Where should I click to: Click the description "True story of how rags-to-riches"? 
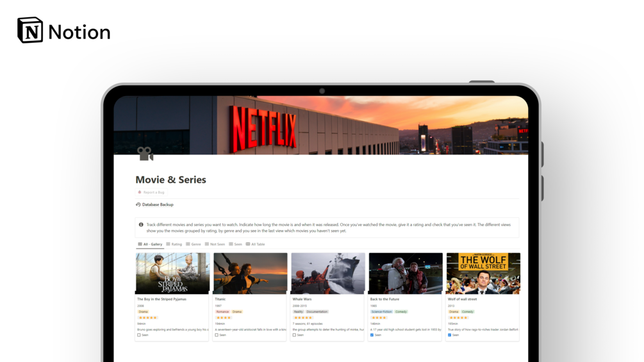pyautogui.click(x=483, y=329)
